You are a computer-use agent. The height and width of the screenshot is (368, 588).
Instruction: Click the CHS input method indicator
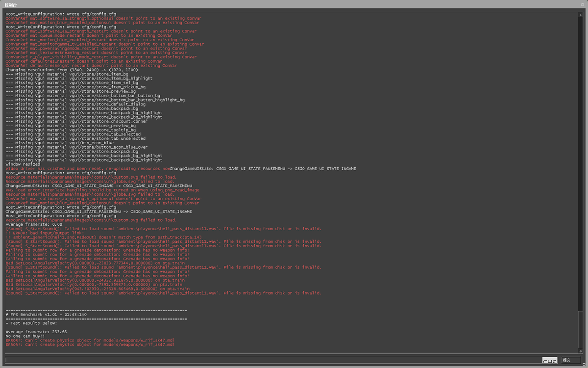coord(550,361)
